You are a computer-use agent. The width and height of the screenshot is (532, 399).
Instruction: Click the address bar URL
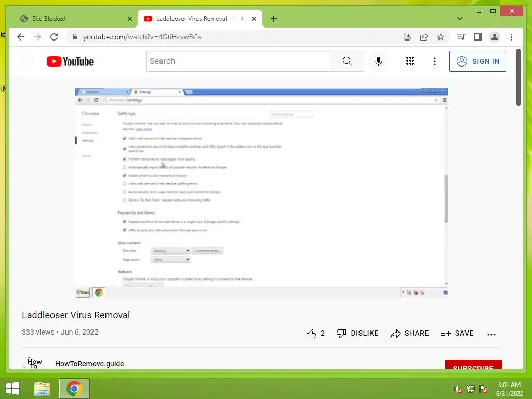click(142, 37)
